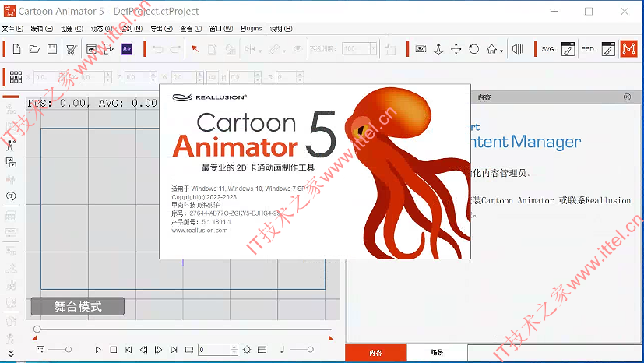Image resolution: width=644 pixels, height=363 pixels.
Task: Stop playback
Action: [x=114, y=350]
